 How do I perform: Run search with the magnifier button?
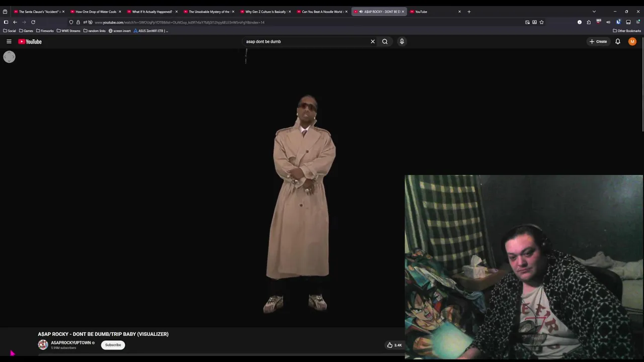point(385,42)
